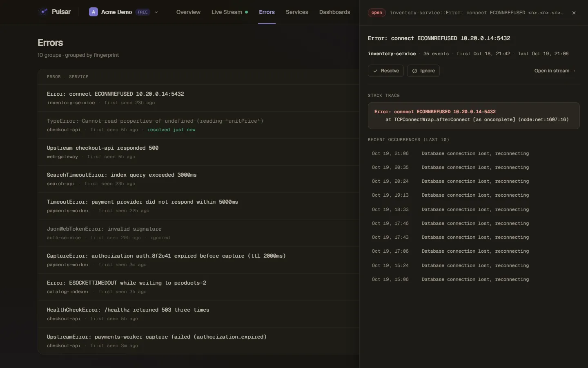Go to the Overview tab

coord(188,12)
